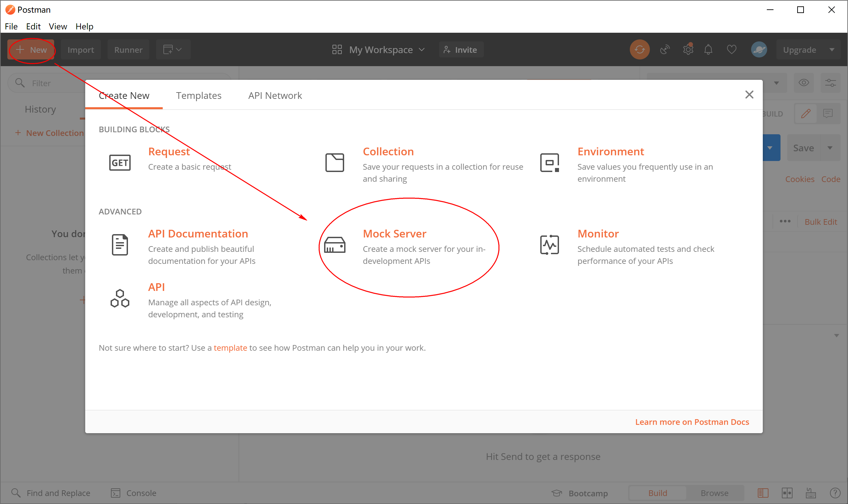
Task: Open the settings gear icon
Action: pos(688,49)
